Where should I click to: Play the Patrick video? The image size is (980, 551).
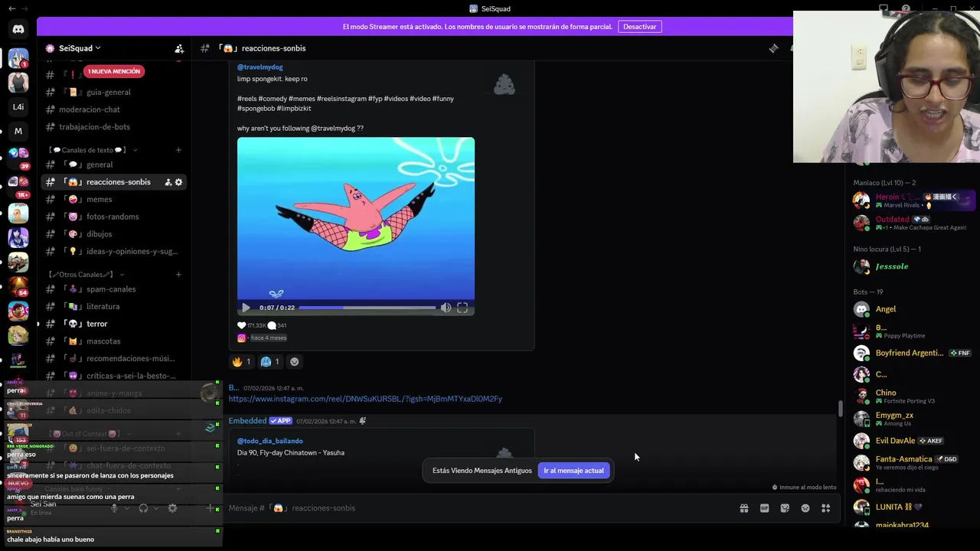coord(246,308)
